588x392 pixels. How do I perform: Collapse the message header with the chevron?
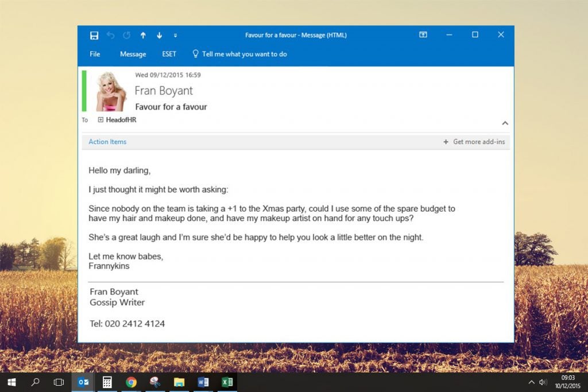point(505,123)
